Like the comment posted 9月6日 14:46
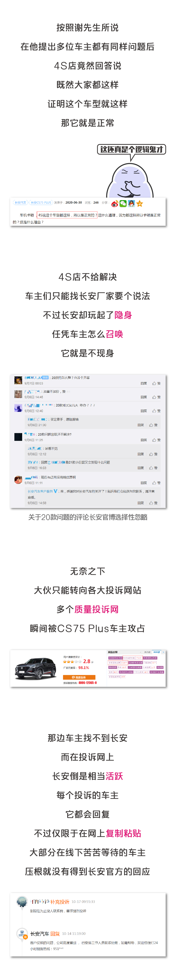The image size is (175, 980). 156,397
